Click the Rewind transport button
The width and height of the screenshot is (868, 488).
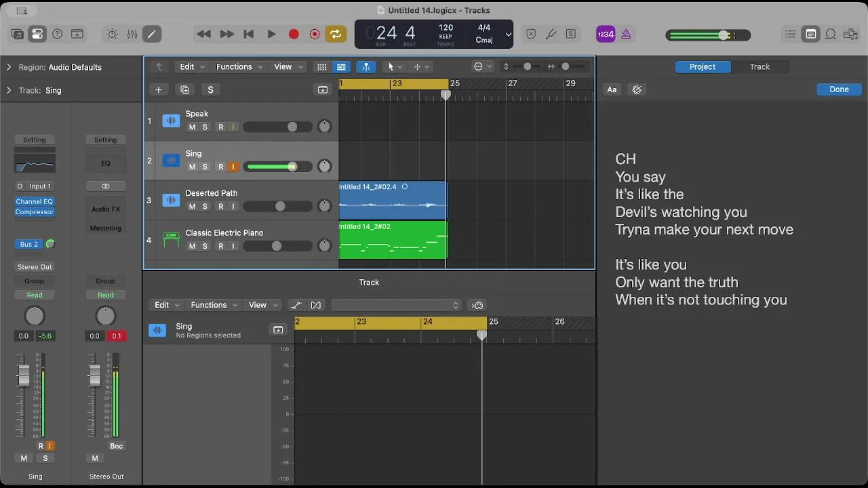(203, 34)
